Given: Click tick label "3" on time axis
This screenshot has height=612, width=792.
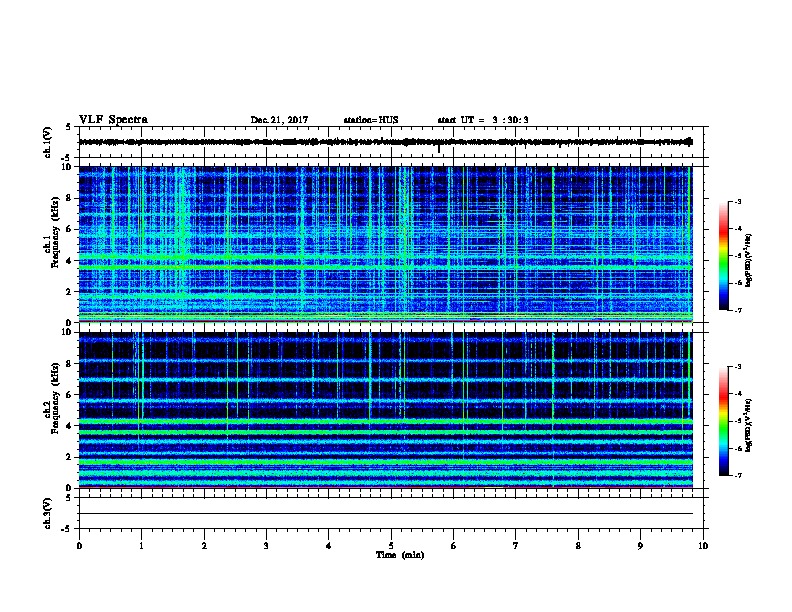Looking at the screenshot, I should (266, 546).
